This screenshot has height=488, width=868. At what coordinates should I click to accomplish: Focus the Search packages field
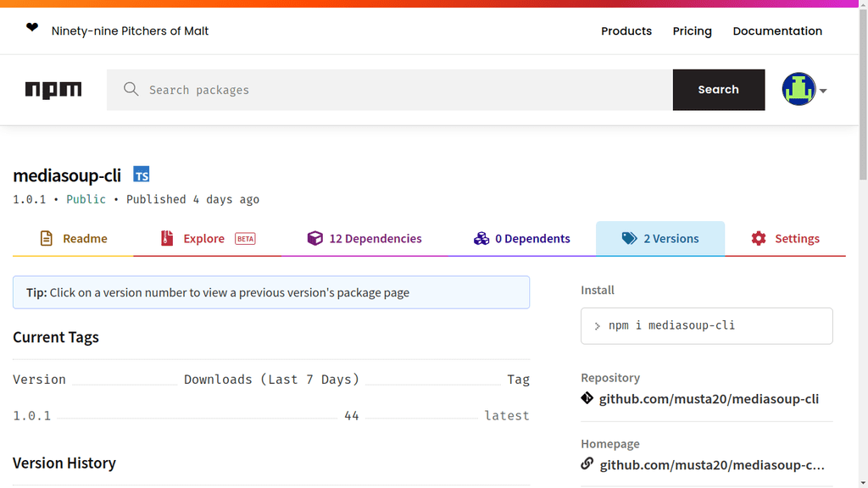coord(390,90)
